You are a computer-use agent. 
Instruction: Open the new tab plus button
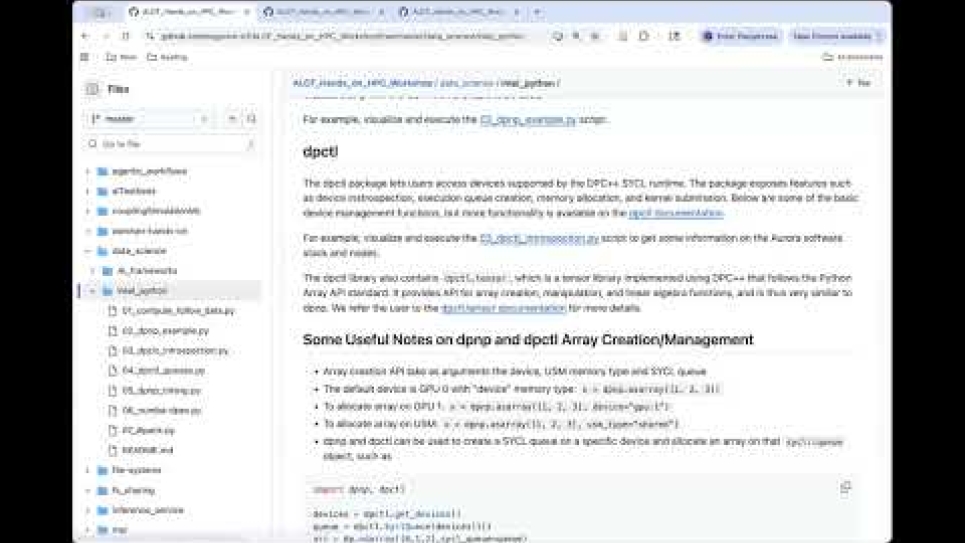pyautogui.click(x=538, y=12)
